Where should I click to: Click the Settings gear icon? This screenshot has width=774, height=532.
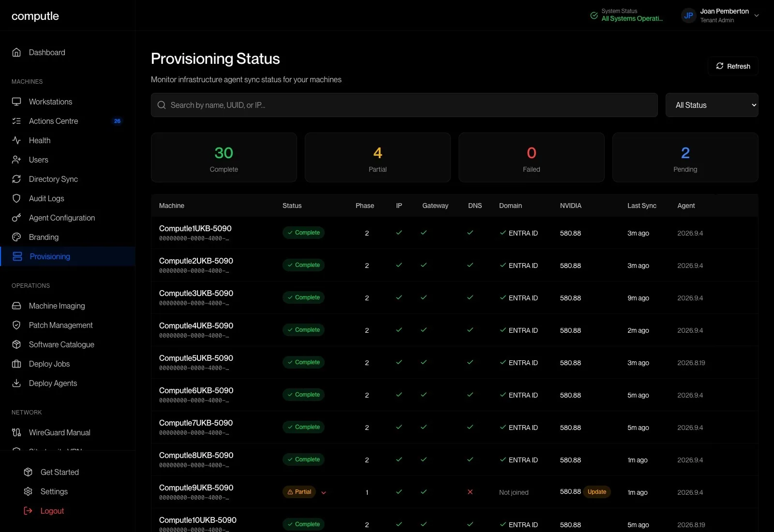click(x=28, y=491)
